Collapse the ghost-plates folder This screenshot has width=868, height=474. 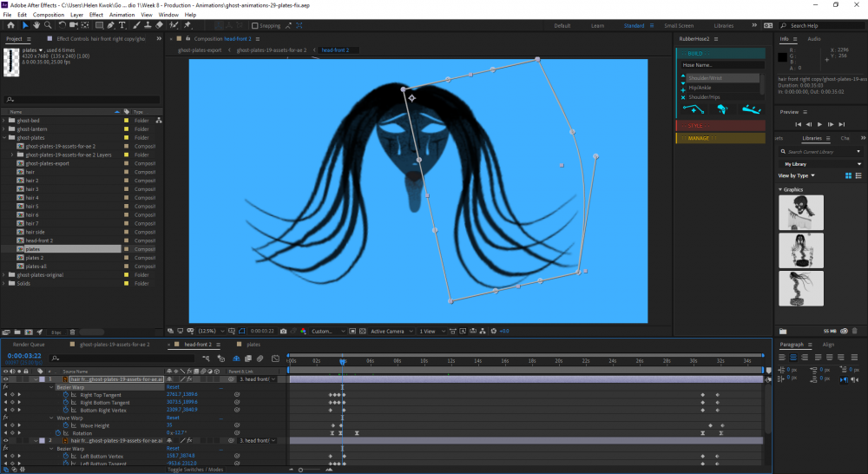pyautogui.click(x=3, y=137)
